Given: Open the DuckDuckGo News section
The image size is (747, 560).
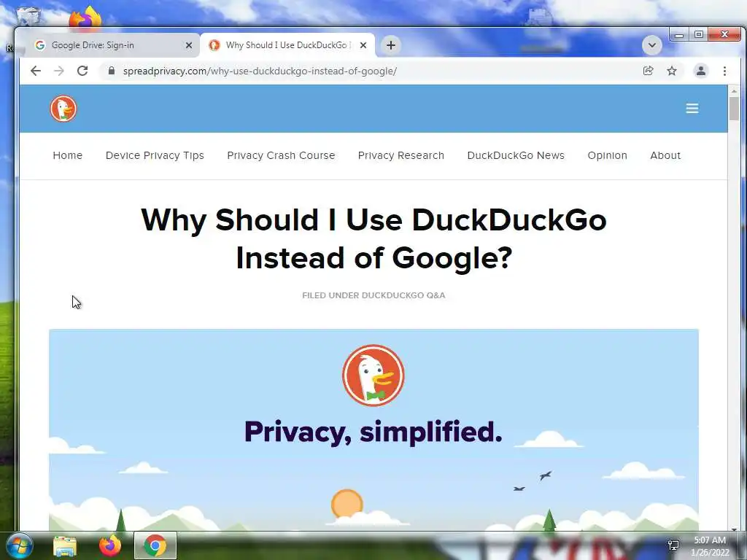Looking at the screenshot, I should [x=516, y=155].
